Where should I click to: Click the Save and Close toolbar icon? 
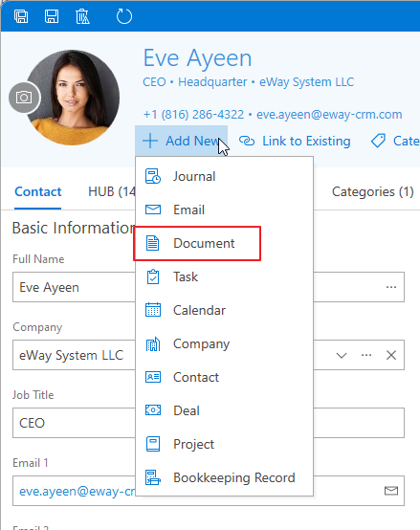[x=21, y=16]
